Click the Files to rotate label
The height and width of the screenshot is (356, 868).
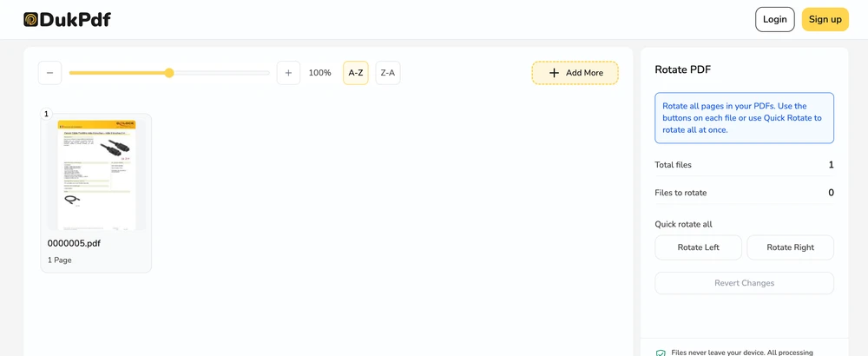[681, 193]
